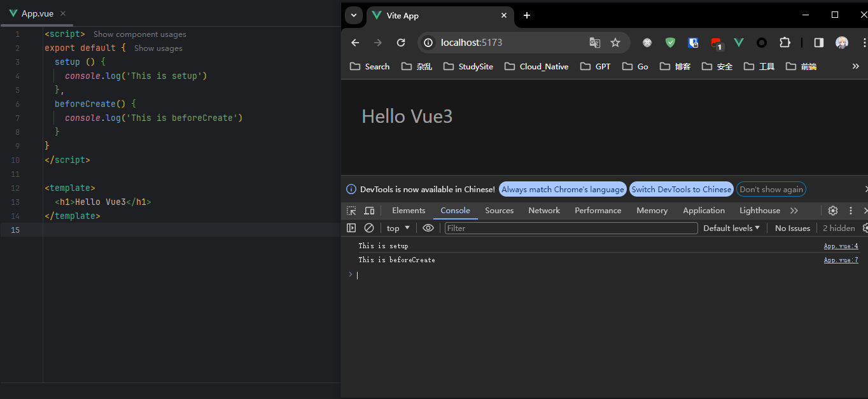The height and width of the screenshot is (399, 868).
Task: Toggle the console sidebar panel
Action: tap(351, 228)
